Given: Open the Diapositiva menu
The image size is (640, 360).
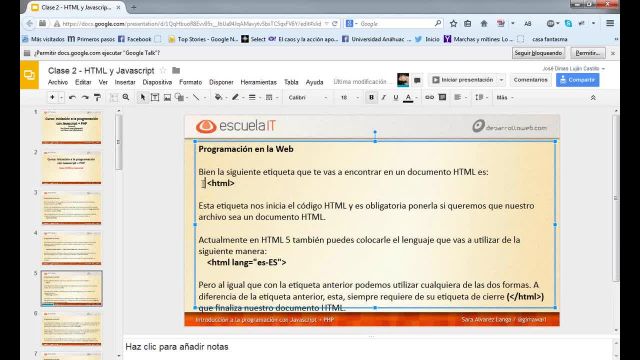Looking at the screenshot, I should [x=157, y=82].
